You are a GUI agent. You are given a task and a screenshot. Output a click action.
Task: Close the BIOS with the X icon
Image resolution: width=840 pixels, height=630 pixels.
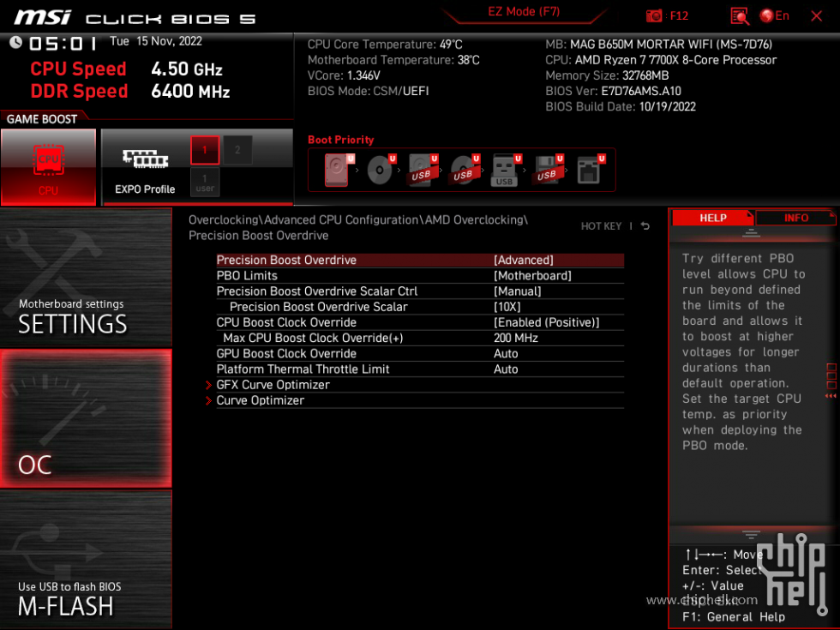[816, 16]
